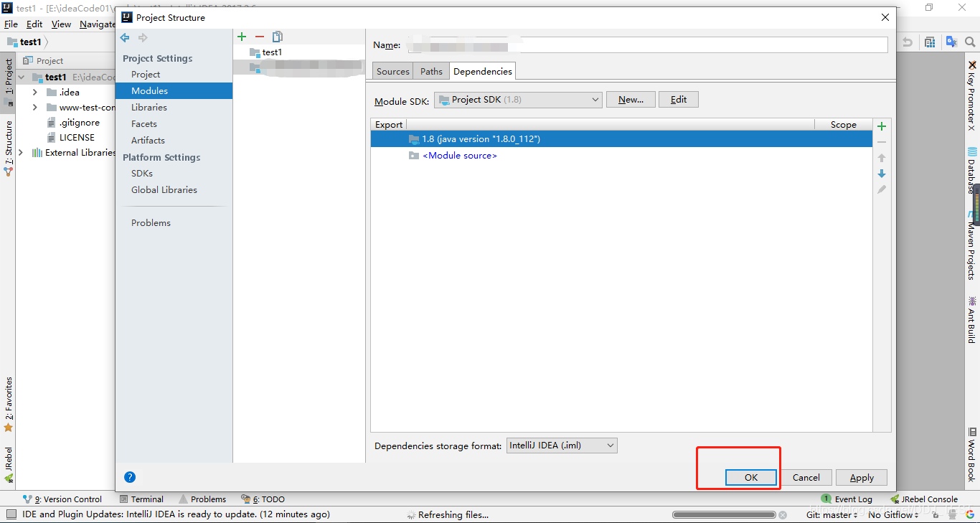
Task: Select the <Module source> dependency row
Action: click(x=621, y=156)
